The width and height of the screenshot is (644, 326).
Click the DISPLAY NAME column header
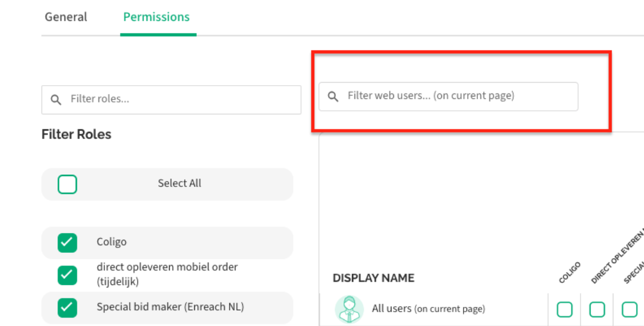pos(374,278)
